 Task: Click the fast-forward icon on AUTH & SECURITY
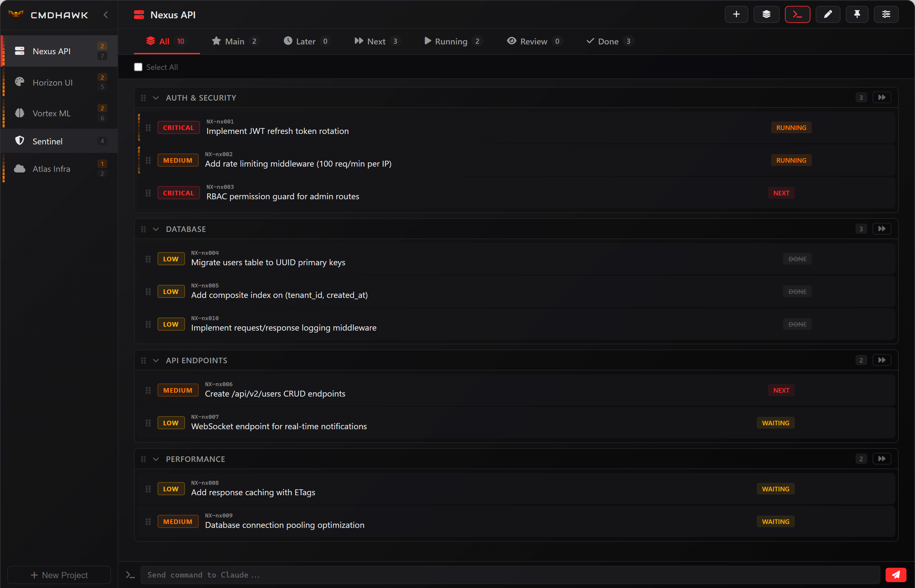(882, 97)
